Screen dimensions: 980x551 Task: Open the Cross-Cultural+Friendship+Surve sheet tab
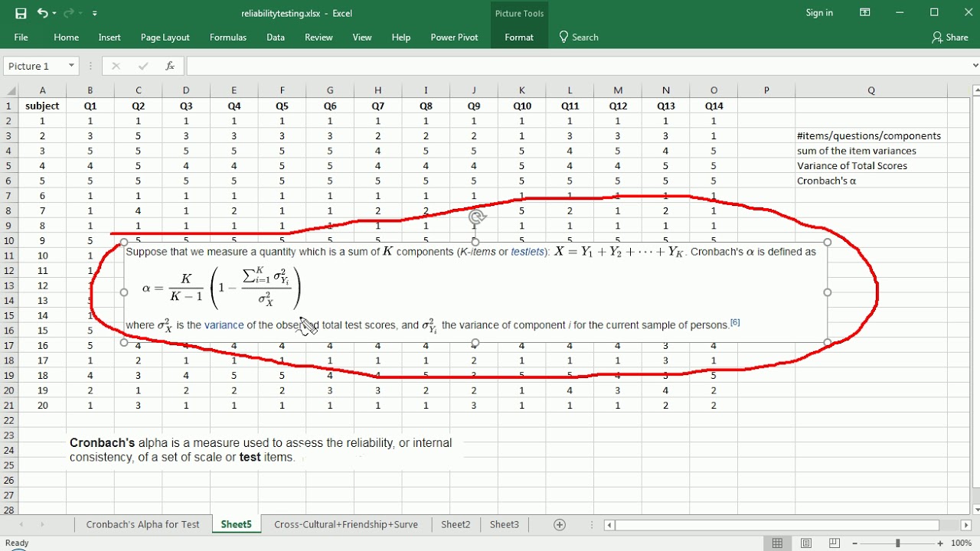[346, 524]
